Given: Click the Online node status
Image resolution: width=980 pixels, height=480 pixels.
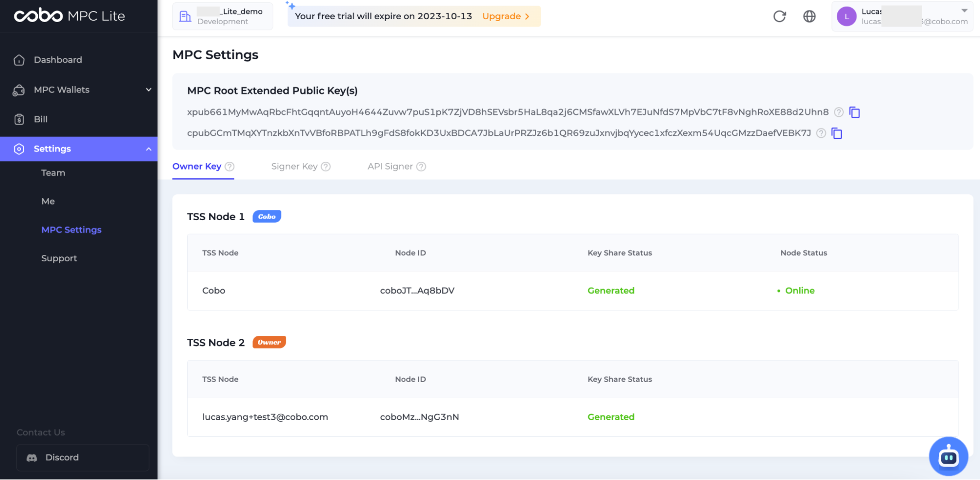Looking at the screenshot, I should point(796,291).
